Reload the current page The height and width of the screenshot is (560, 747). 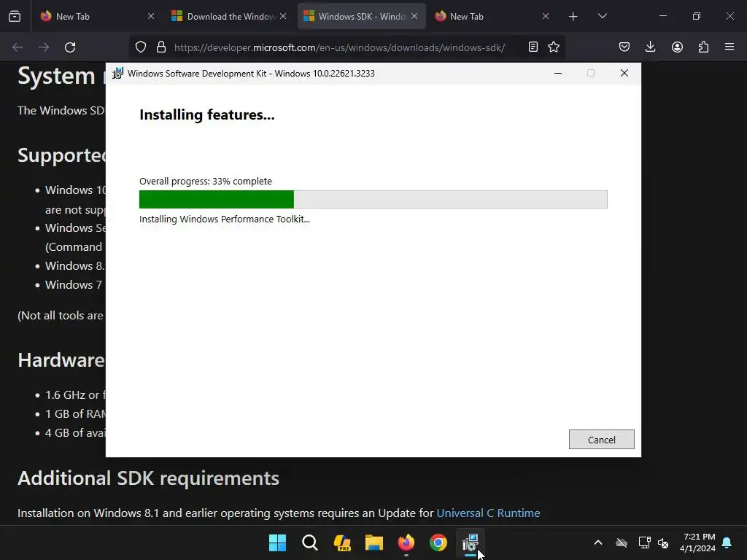tap(70, 47)
